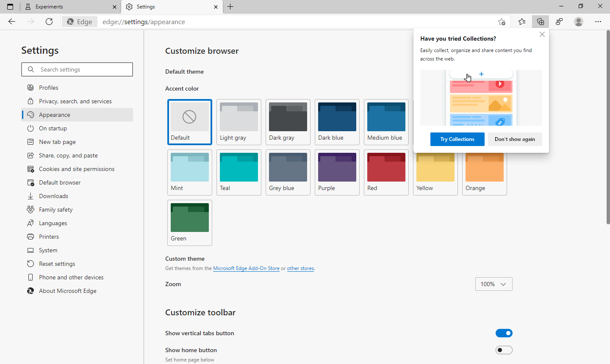This screenshot has height=364, width=610.
Task: Open the other stores link
Action: 300,268
